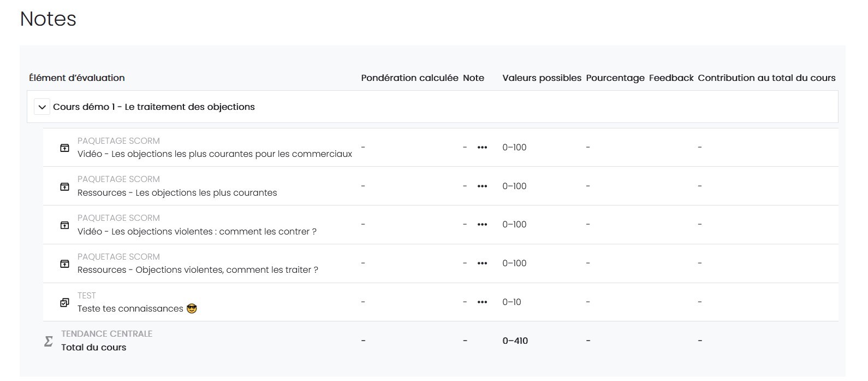This screenshot has width=868, height=381.
Task: Open Ressources - Objections violentes, comment les traiter
Action: point(198,270)
